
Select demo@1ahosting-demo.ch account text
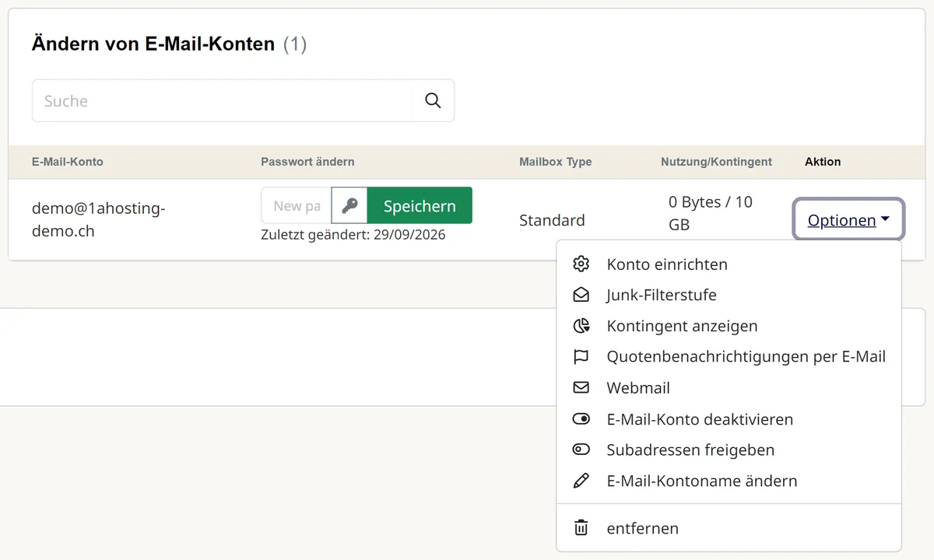99,220
